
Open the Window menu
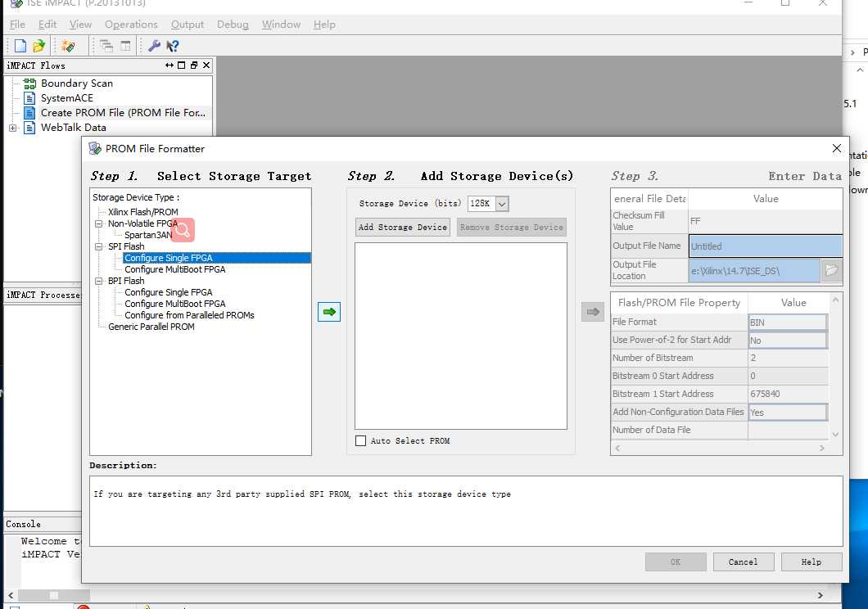coord(281,25)
